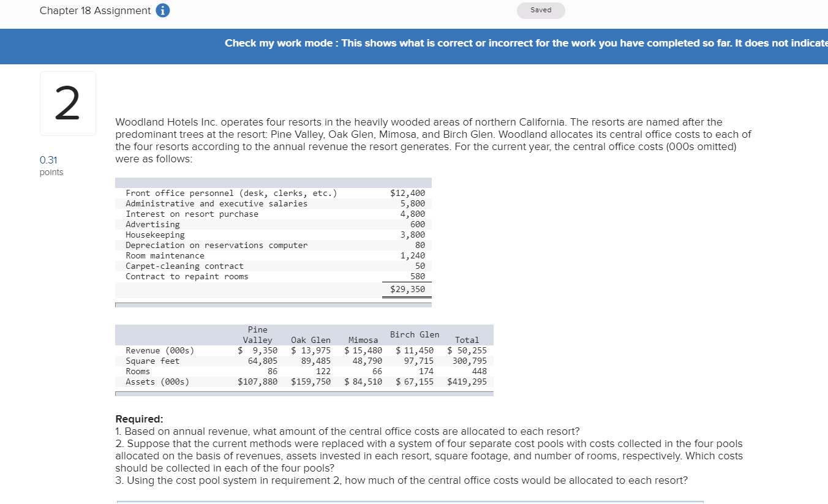Click the $29,350 total cost value
The height and width of the screenshot is (504, 828).
pyautogui.click(x=407, y=289)
